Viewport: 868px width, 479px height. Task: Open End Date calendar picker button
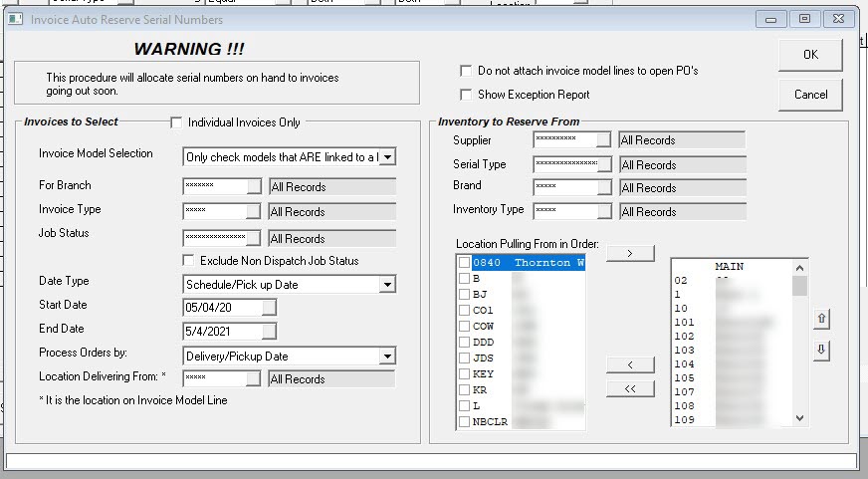pos(269,332)
